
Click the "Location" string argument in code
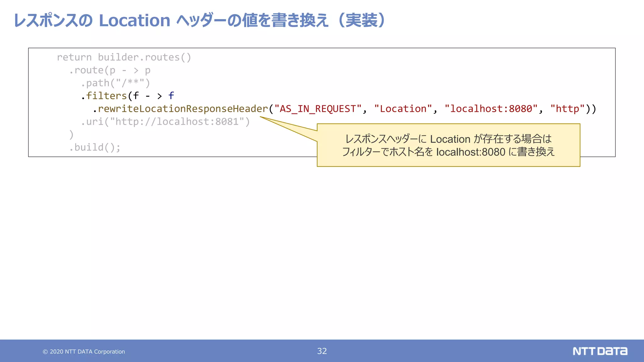tap(403, 109)
